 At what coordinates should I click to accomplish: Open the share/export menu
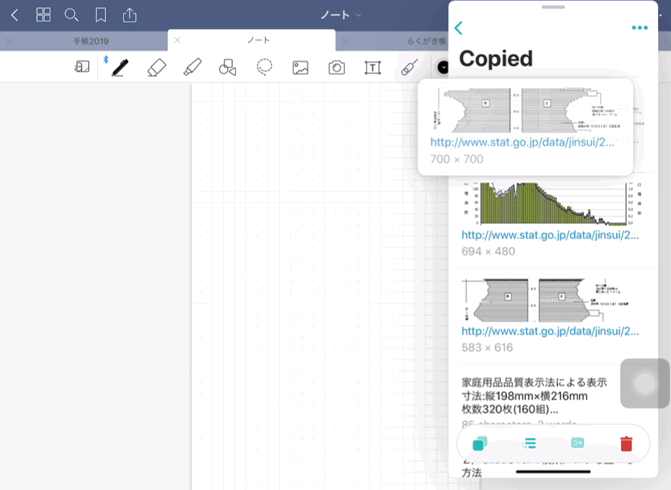(x=130, y=15)
